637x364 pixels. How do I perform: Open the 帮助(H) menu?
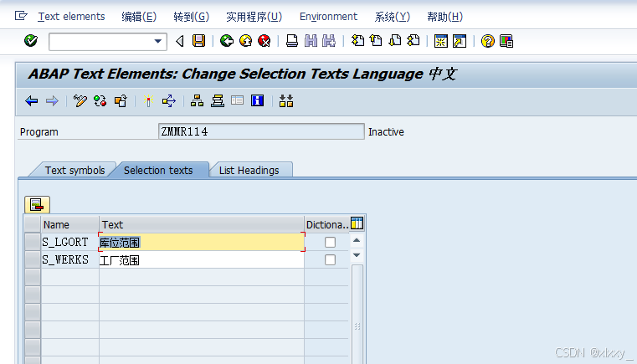click(x=444, y=17)
